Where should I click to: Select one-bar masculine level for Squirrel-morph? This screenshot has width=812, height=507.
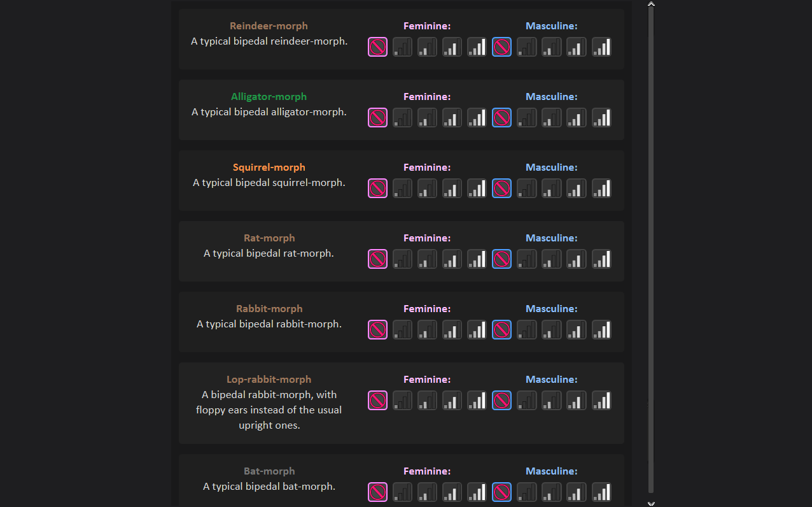(526, 189)
